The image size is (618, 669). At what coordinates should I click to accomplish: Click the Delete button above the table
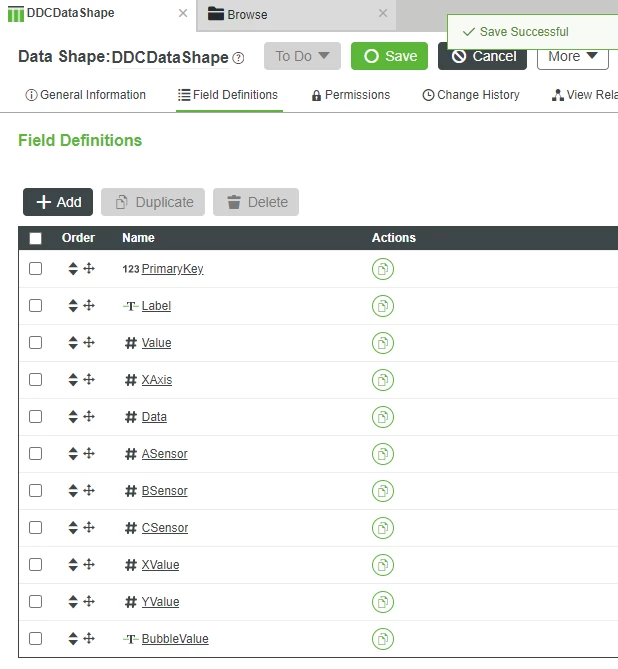point(256,202)
